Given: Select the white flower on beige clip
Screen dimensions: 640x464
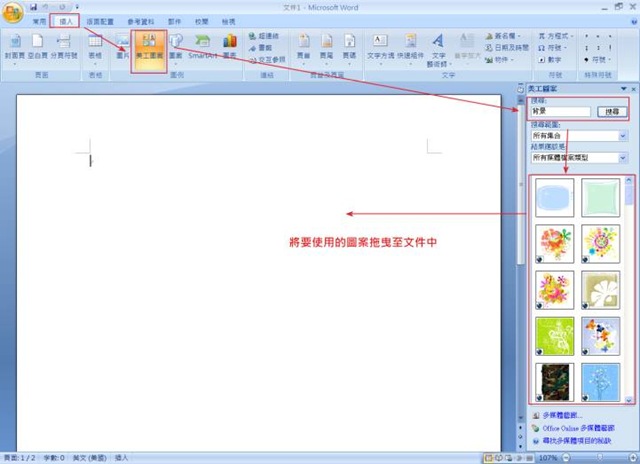Looking at the screenshot, I should point(600,290).
